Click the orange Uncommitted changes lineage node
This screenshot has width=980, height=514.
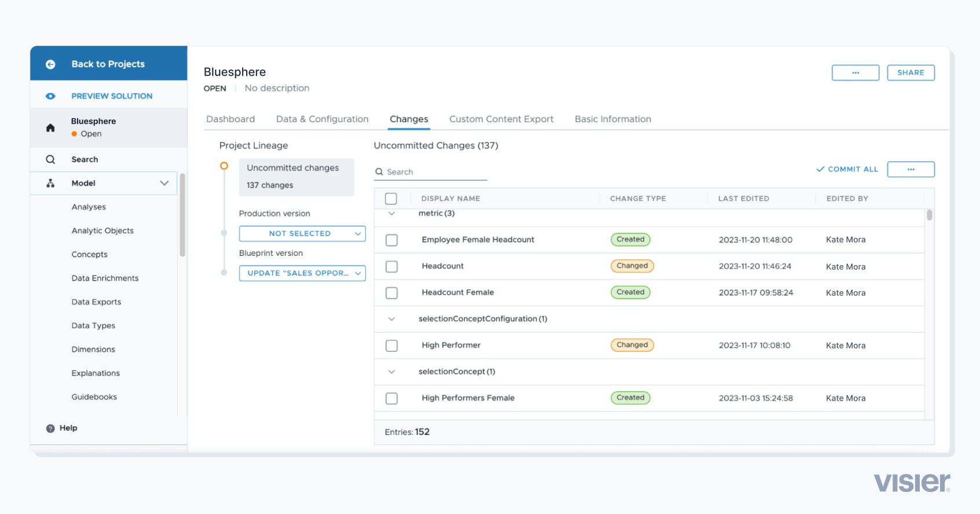pos(224,166)
